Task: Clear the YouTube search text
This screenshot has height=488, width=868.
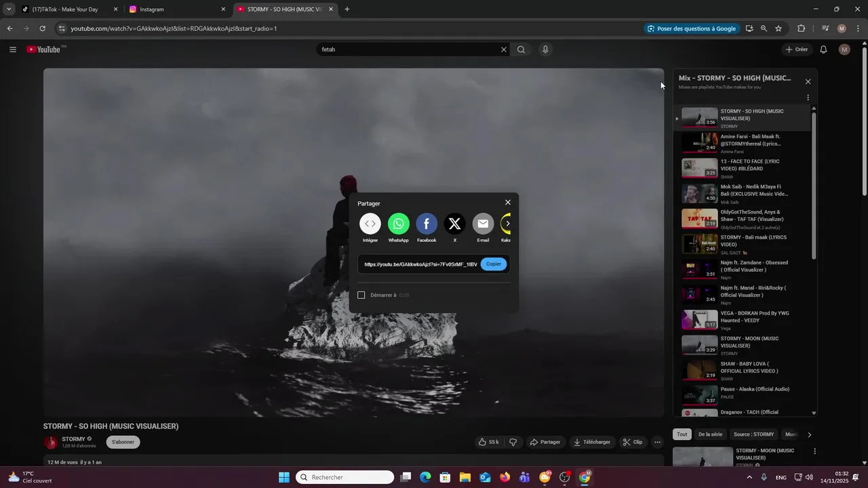Action: click(503, 49)
